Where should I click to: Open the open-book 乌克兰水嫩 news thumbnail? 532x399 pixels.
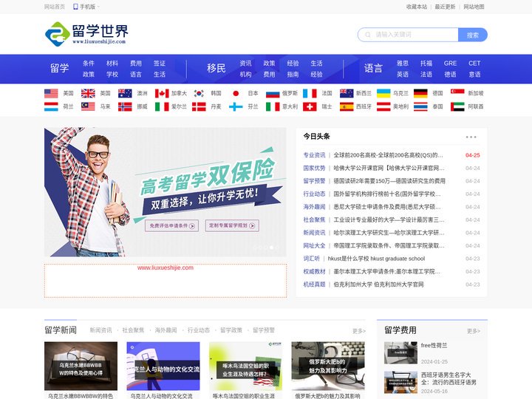pos(81,366)
